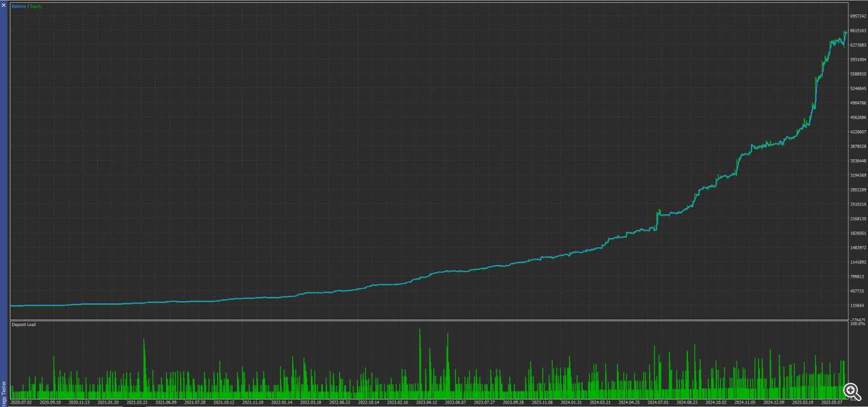Click the -226425 axis value
Image resolution: width=868 pixels, height=407 pixels.
click(x=858, y=320)
